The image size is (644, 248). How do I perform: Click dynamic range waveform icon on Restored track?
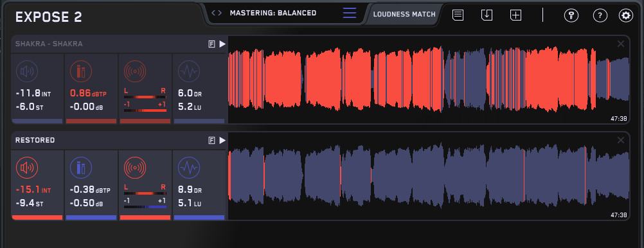point(189,168)
